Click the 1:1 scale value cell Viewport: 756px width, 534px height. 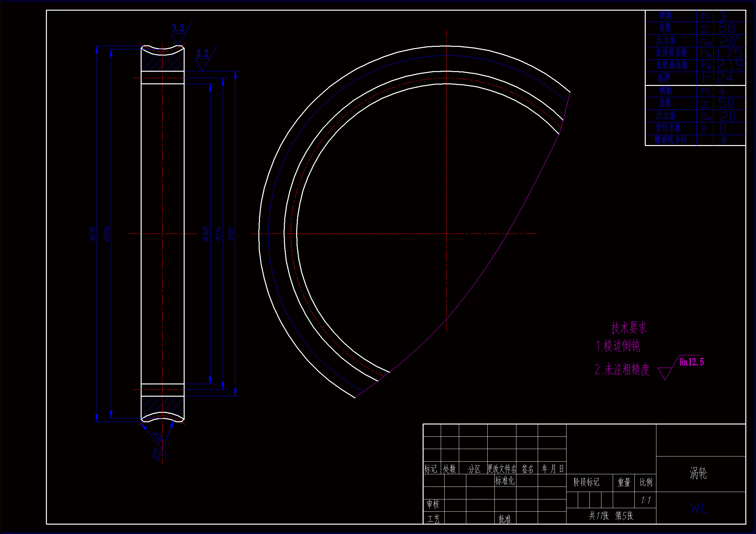[x=645, y=500]
